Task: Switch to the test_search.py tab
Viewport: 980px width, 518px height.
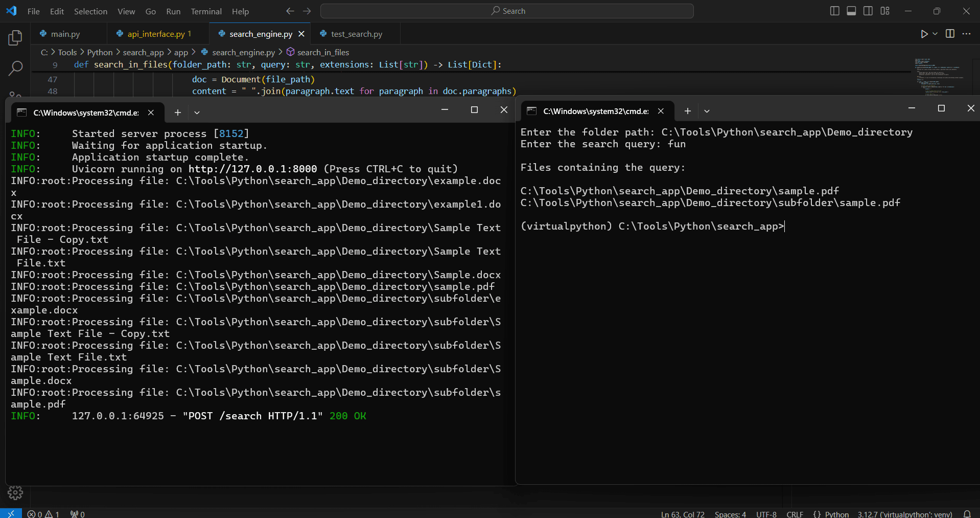Action: click(356, 34)
